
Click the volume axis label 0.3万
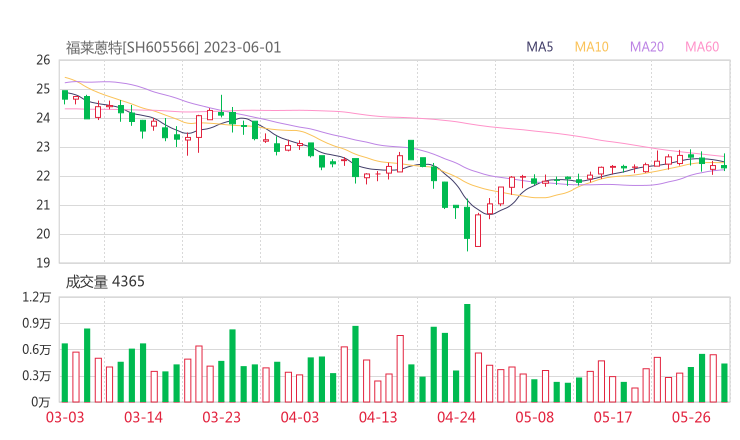(x=36, y=376)
